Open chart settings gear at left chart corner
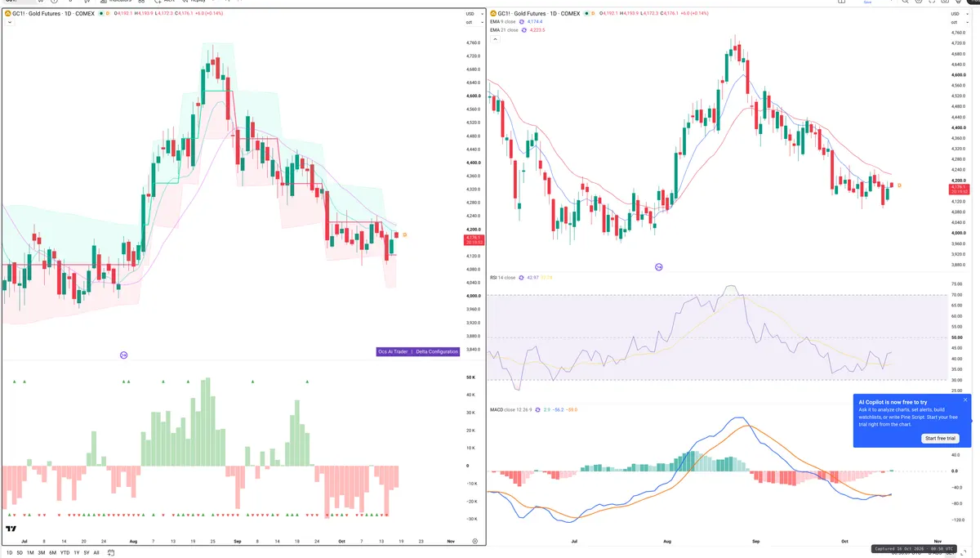980x558 pixels. (x=474, y=541)
